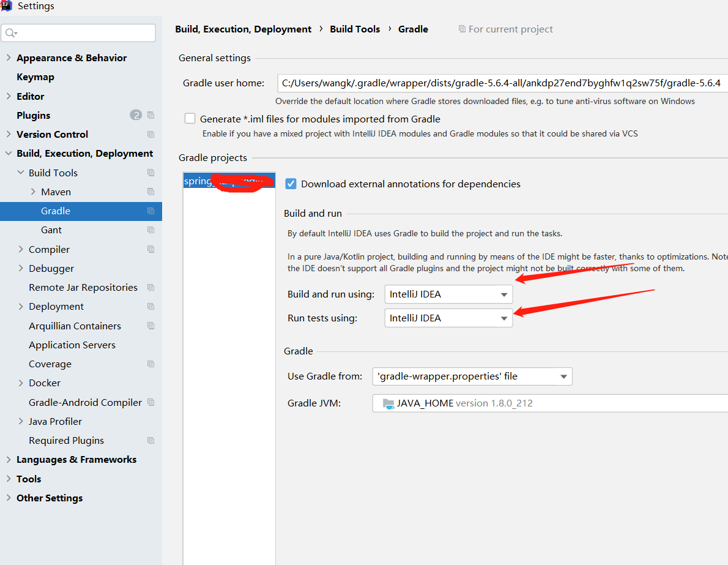Collapse the Build Tools node
The height and width of the screenshot is (565, 728).
click(20, 173)
